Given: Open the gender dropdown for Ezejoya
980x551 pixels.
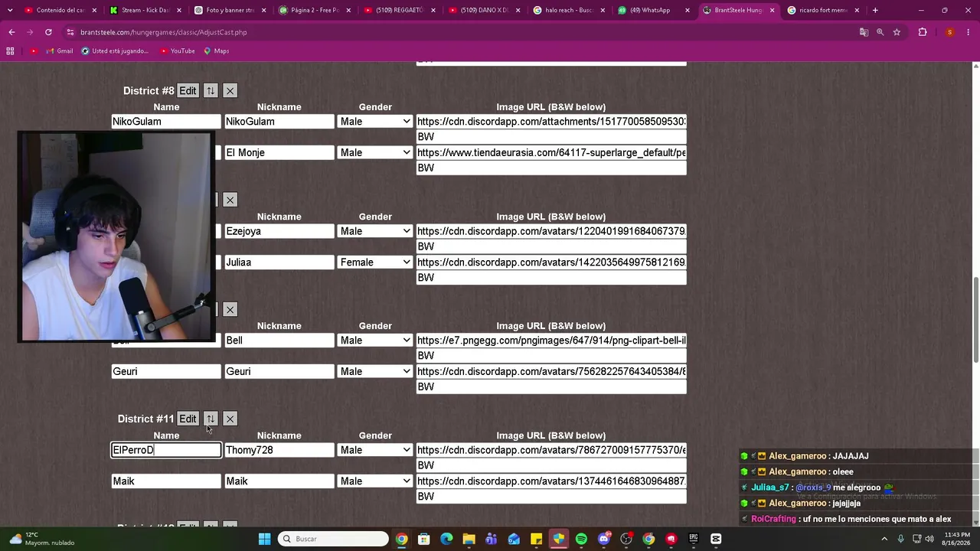Looking at the screenshot, I should [x=375, y=231].
